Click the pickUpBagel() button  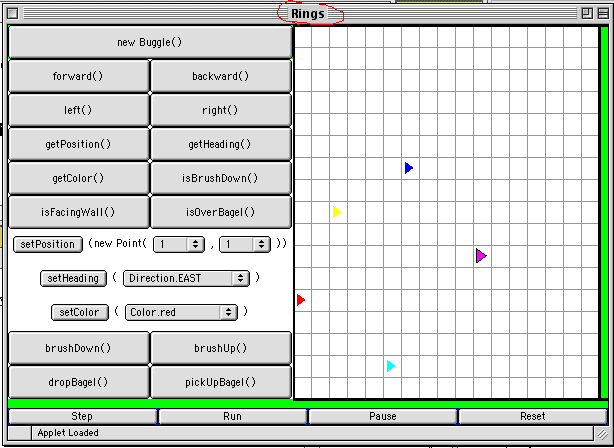click(220, 382)
